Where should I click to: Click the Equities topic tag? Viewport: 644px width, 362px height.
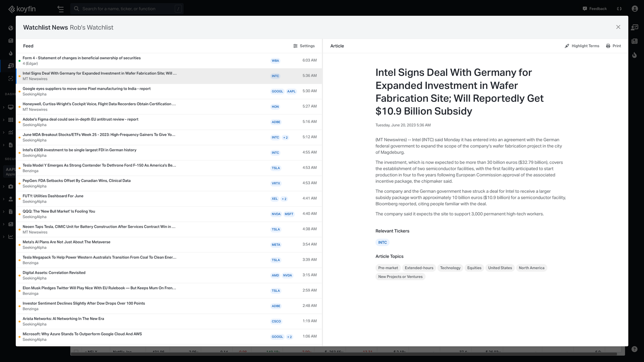coord(474,268)
